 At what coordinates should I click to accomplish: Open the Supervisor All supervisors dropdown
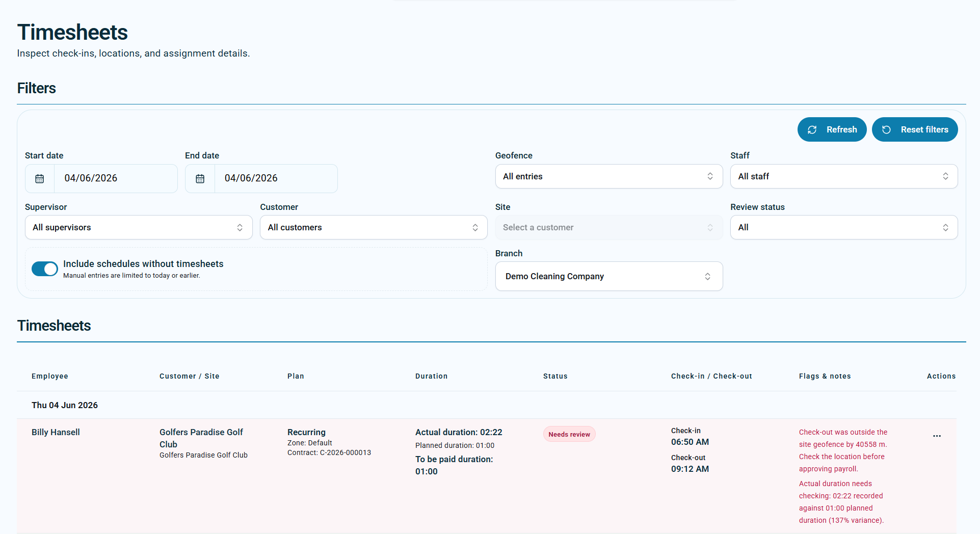point(139,227)
